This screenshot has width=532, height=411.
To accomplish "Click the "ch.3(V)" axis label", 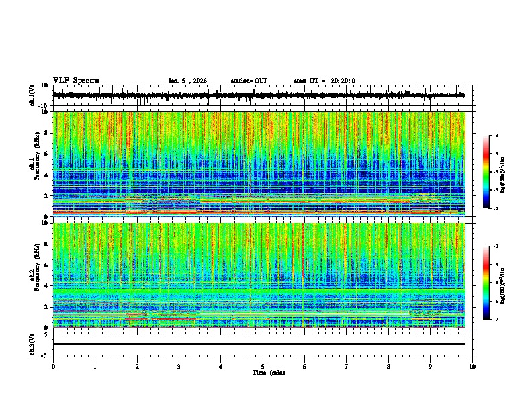I will click(x=32, y=345).
